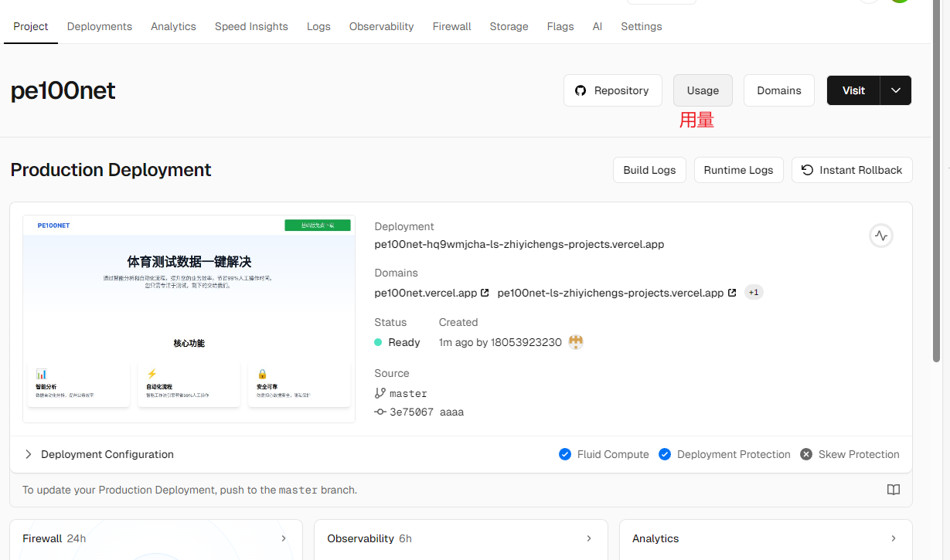This screenshot has width=950, height=560.
Task: Open the Analytics tab
Action: pyautogui.click(x=173, y=26)
